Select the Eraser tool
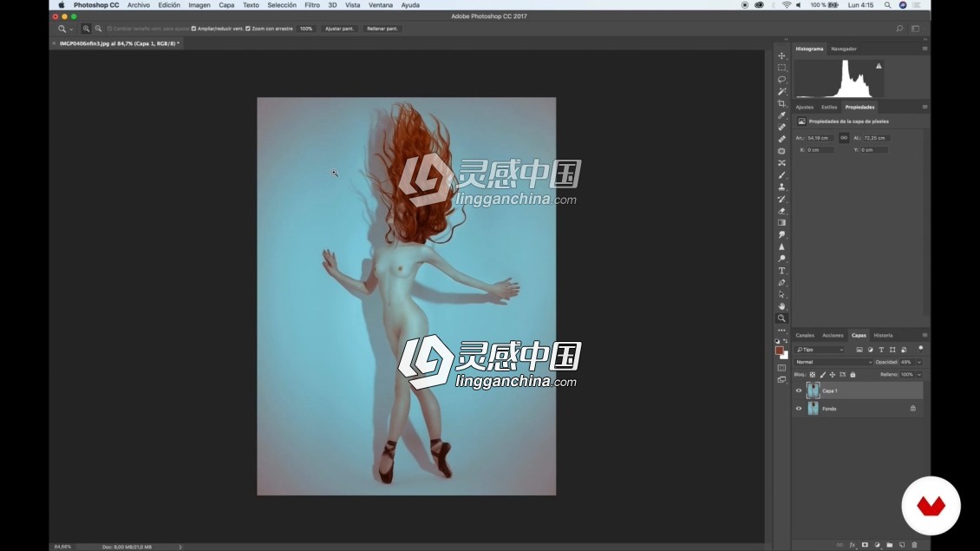 tap(781, 211)
